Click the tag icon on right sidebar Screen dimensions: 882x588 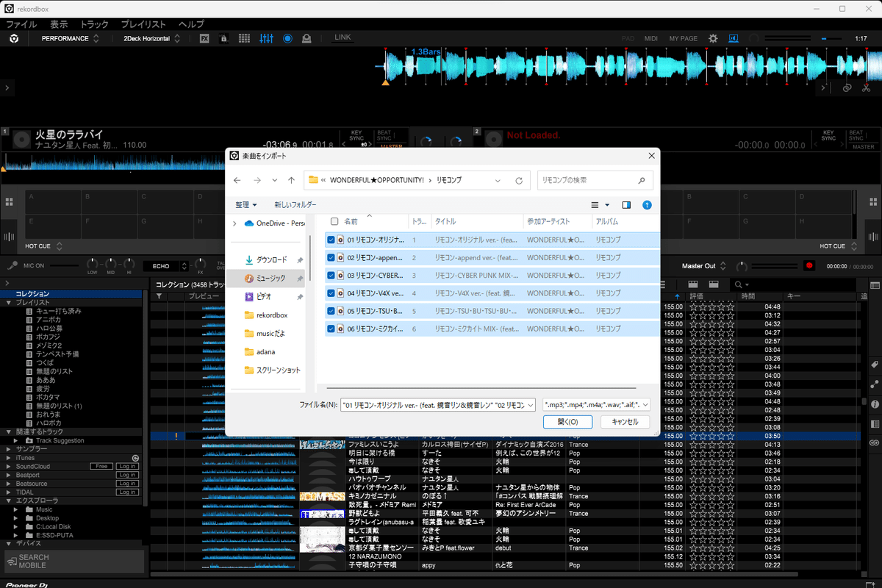click(x=875, y=365)
